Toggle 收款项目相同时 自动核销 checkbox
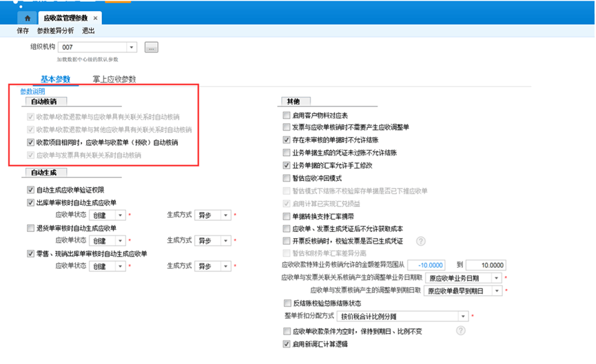This screenshot has width=596, height=364. 30,142
